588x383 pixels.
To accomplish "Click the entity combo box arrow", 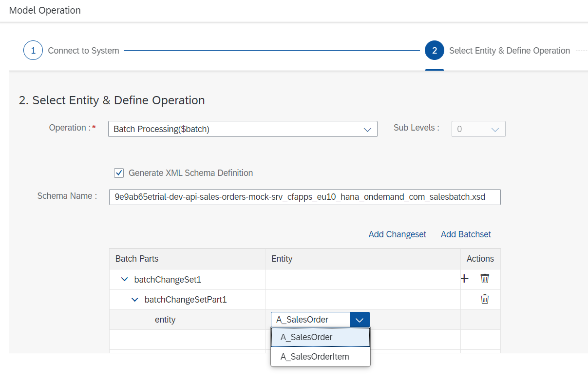I will click(360, 320).
